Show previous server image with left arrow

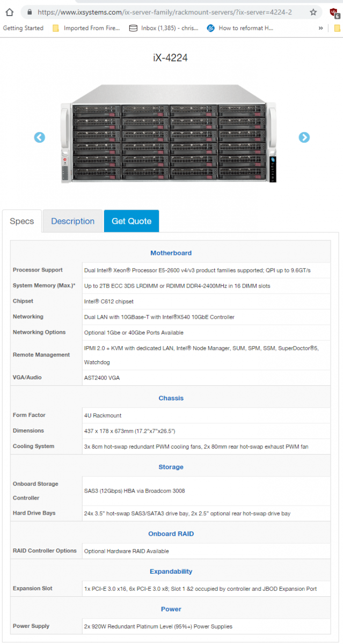(40, 137)
